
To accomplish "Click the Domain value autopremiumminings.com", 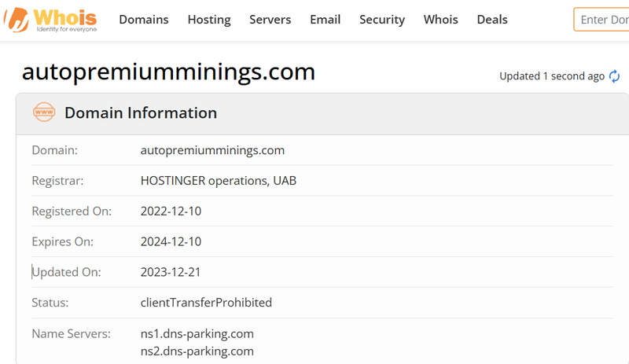I will click(212, 150).
